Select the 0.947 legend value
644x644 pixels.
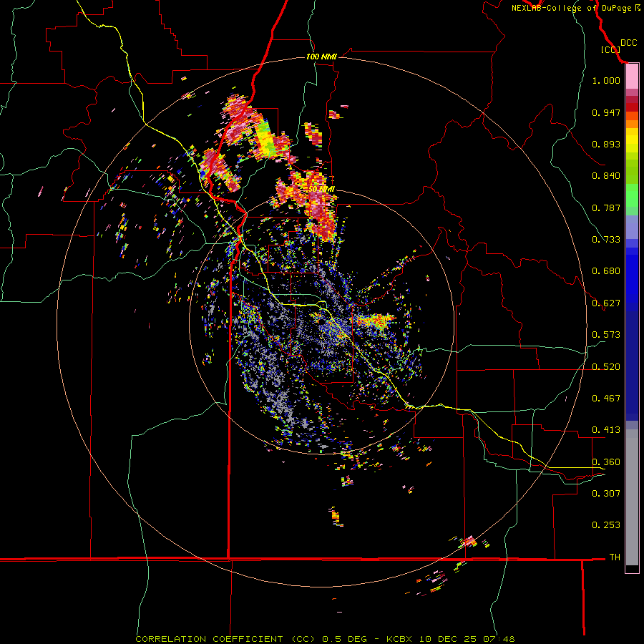coord(606,112)
